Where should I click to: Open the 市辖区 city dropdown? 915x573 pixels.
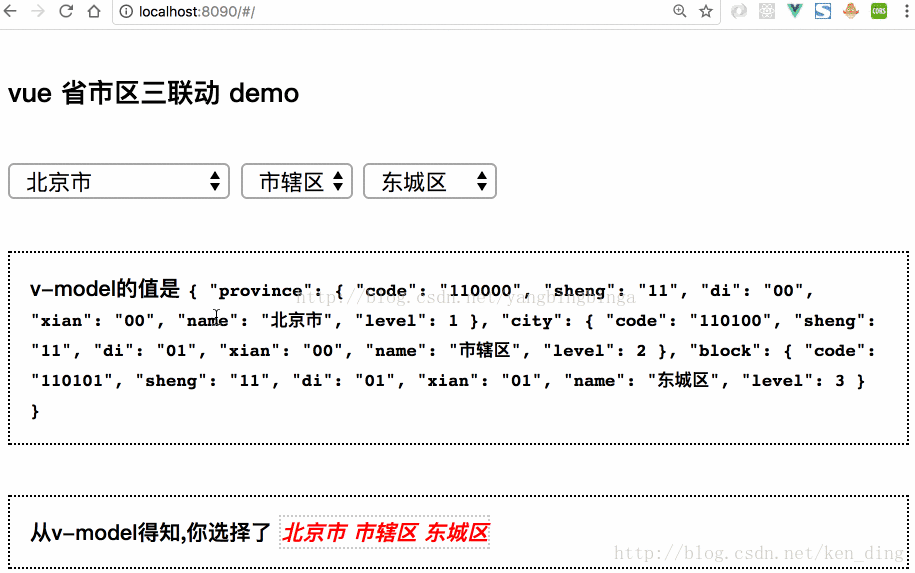point(297,181)
